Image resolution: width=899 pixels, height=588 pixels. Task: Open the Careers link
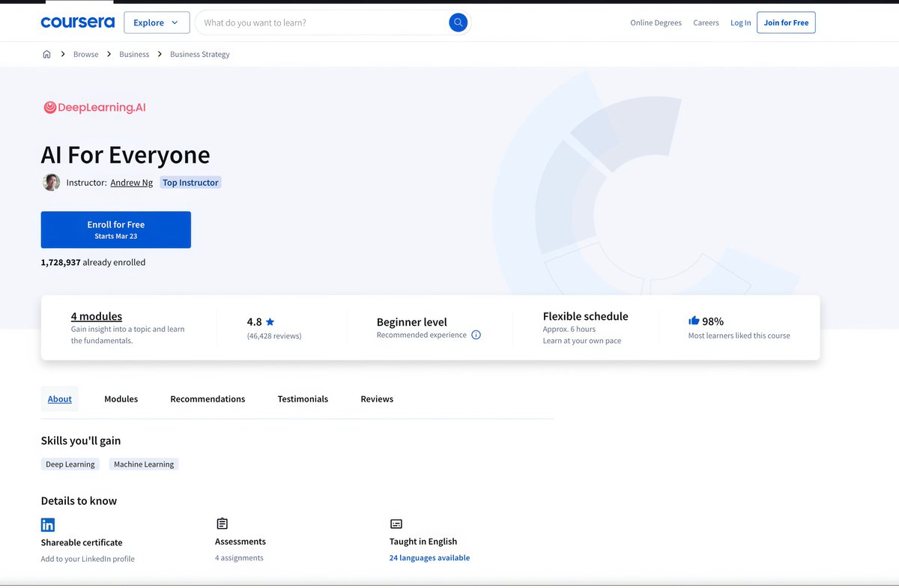click(x=706, y=22)
